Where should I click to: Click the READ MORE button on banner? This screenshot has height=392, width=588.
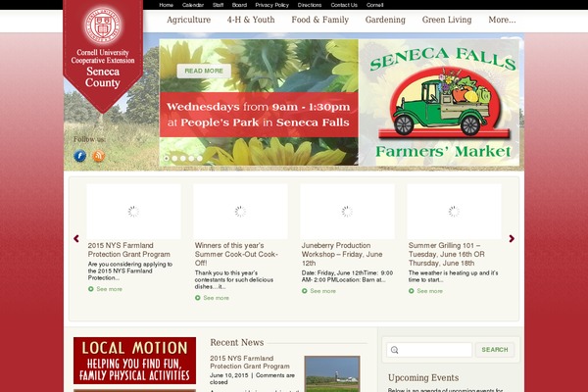coord(204,71)
